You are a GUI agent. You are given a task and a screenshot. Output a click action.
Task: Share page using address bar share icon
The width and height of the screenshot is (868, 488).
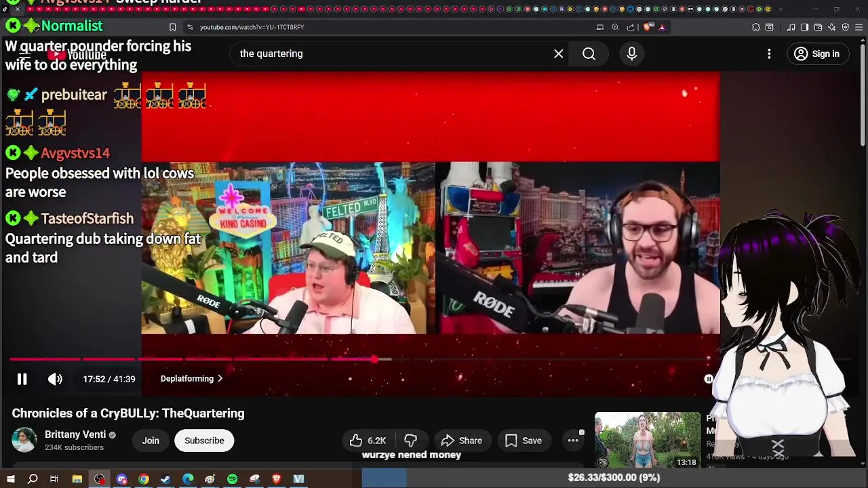click(631, 27)
